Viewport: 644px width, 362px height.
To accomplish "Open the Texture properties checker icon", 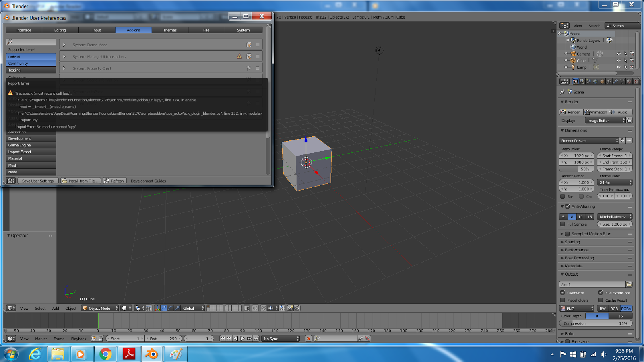I will [x=636, y=82].
